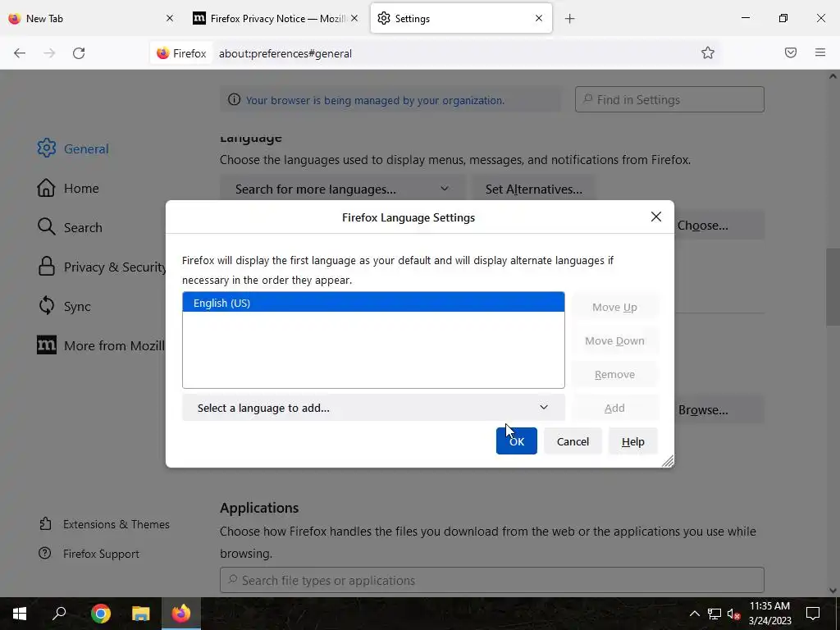
Task: Open the taskbar clock and date
Action: click(x=769, y=614)
